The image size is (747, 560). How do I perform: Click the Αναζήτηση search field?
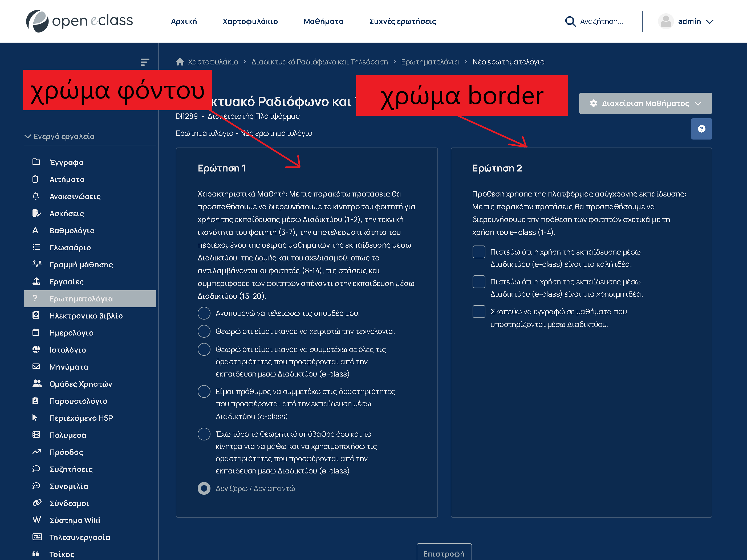point(602,21)
